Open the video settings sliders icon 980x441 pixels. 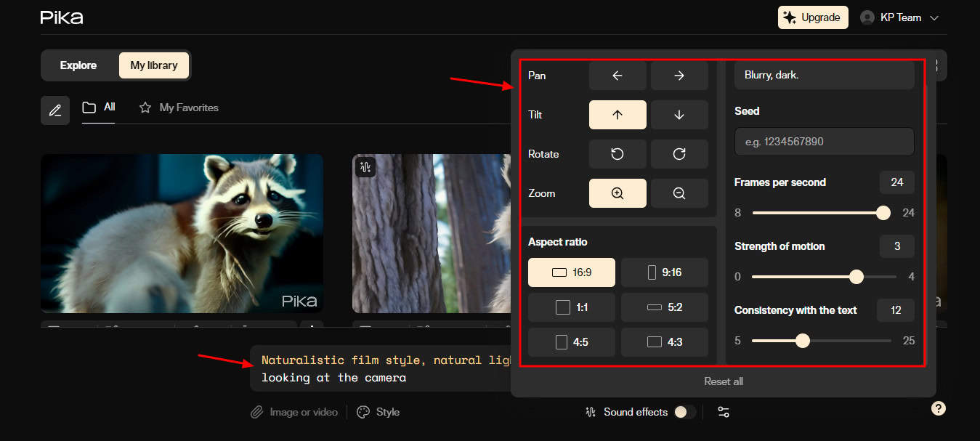click(723, 412)
